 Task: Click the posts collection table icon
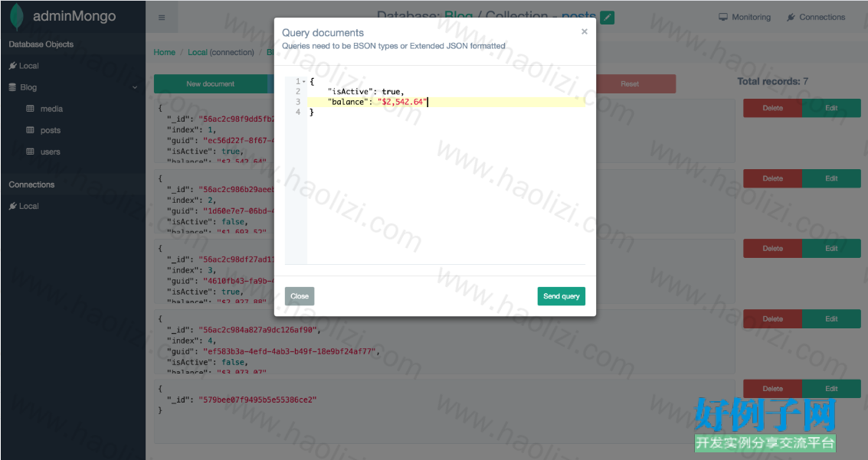pyautogui.click(x=31, y=130)
